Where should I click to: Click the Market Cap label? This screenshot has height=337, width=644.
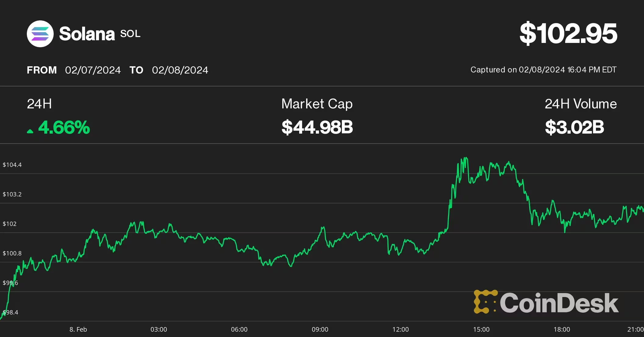(317, 104)
